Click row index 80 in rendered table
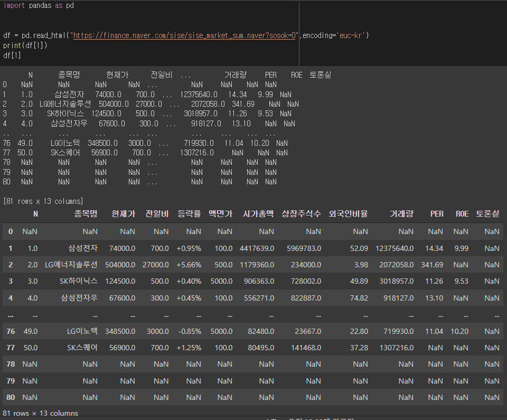This screenshot has height=420, width=507. [x=11, y=397]
